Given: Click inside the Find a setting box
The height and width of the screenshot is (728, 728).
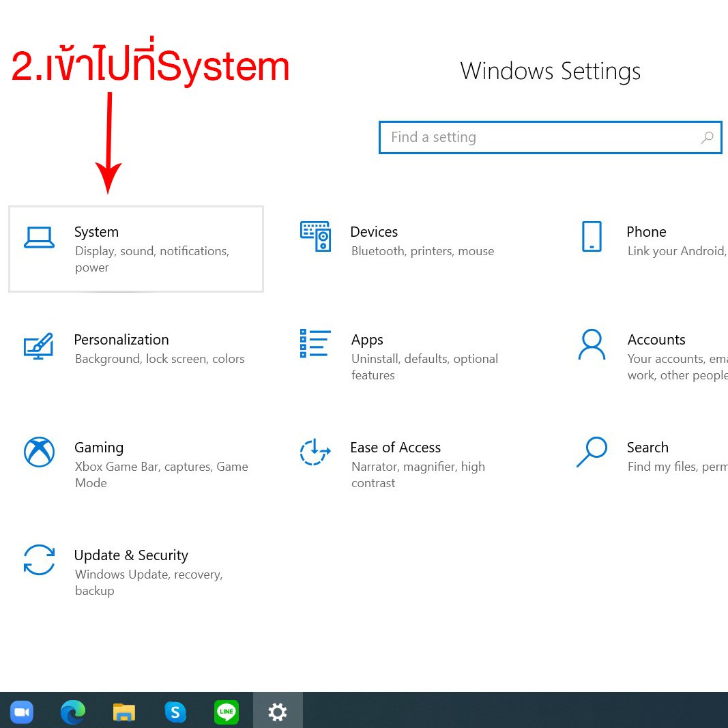Looking at the screenshot, I should (x=539, y=137).
